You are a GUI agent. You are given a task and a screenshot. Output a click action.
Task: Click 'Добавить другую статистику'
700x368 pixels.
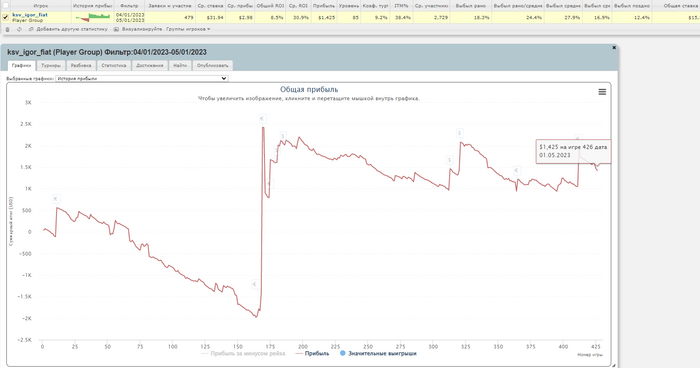[x=68, y=29]
